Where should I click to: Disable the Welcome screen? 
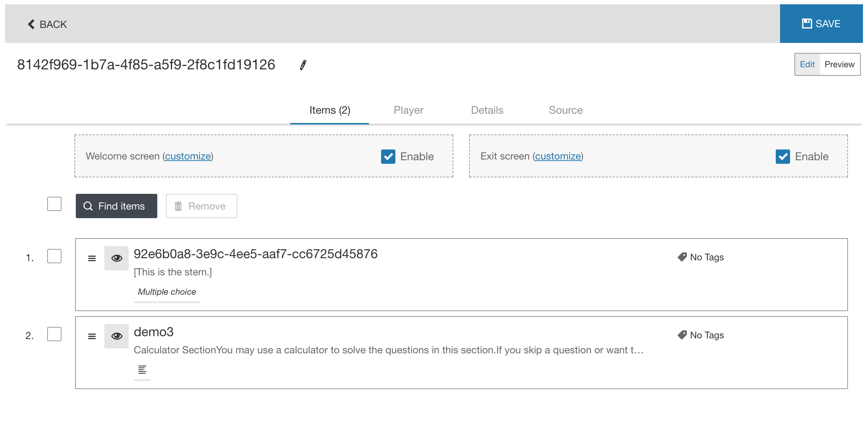tap(388, 156)
